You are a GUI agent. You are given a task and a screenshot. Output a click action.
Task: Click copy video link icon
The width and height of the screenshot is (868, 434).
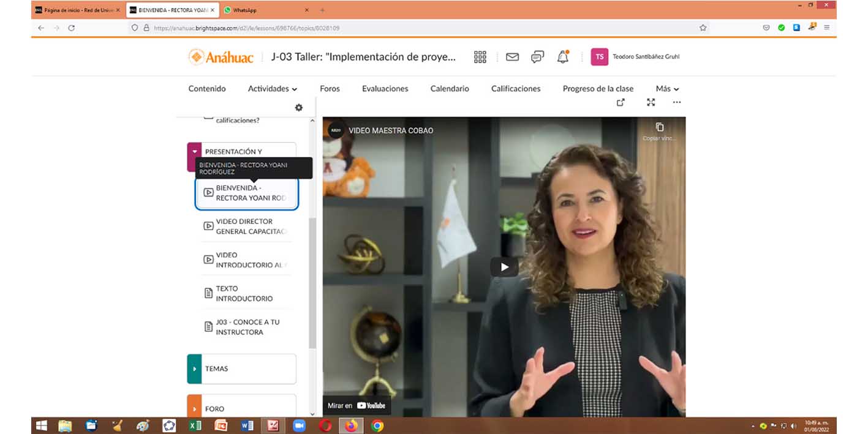click(x=660, y=127)
